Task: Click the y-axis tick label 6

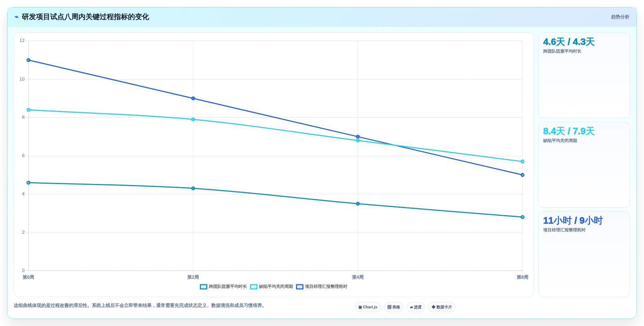Action: point(23,156)
